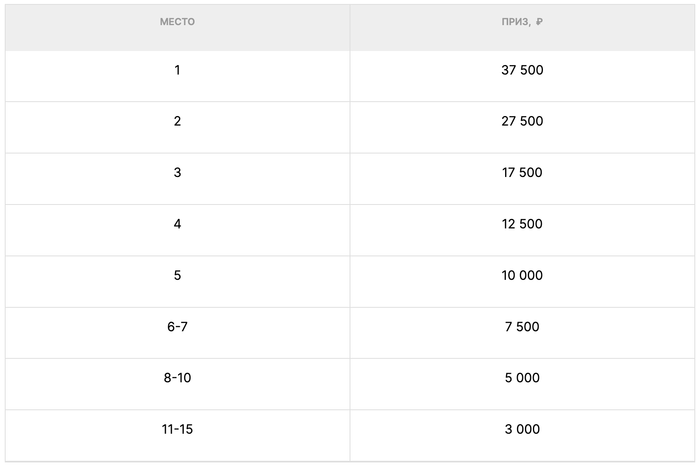700x468 pixels.
Task: Click the 7 500 prize amount
Action: coord(522,327)
